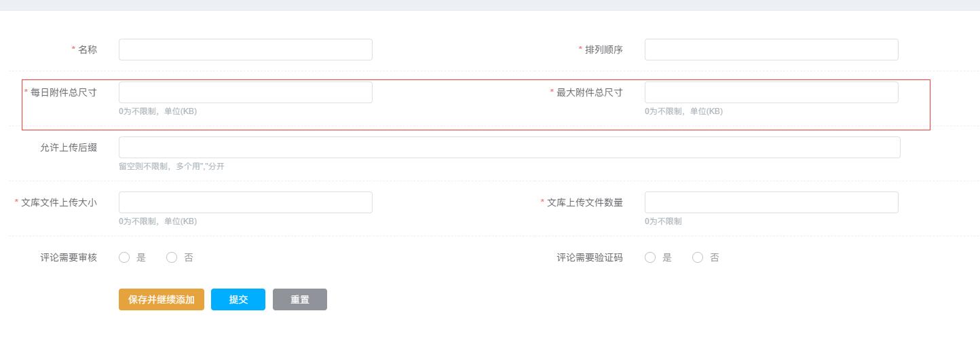Focus the 排列顺序 input box
Screen dimensions: 980x347
(771, 50)
